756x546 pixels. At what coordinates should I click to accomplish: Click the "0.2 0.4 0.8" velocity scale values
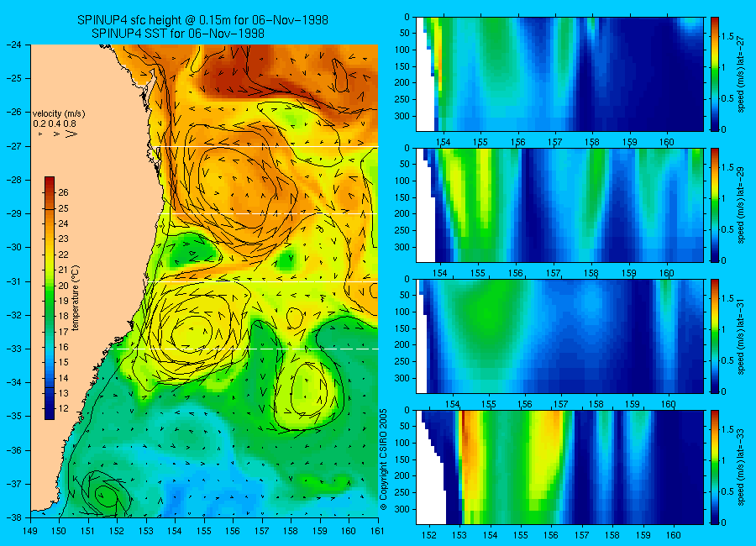(x=55, y=123)
